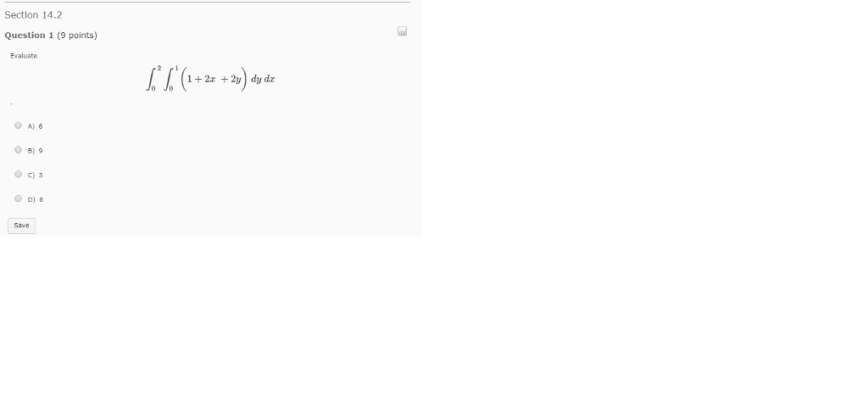Select radio button for answer A
Screen dimensions: 868x401
pyautogui.click(x=19, y=125)
